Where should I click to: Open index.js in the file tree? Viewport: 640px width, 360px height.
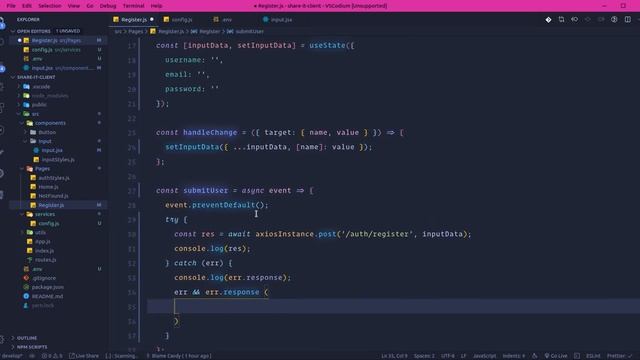tap(44, 251)
